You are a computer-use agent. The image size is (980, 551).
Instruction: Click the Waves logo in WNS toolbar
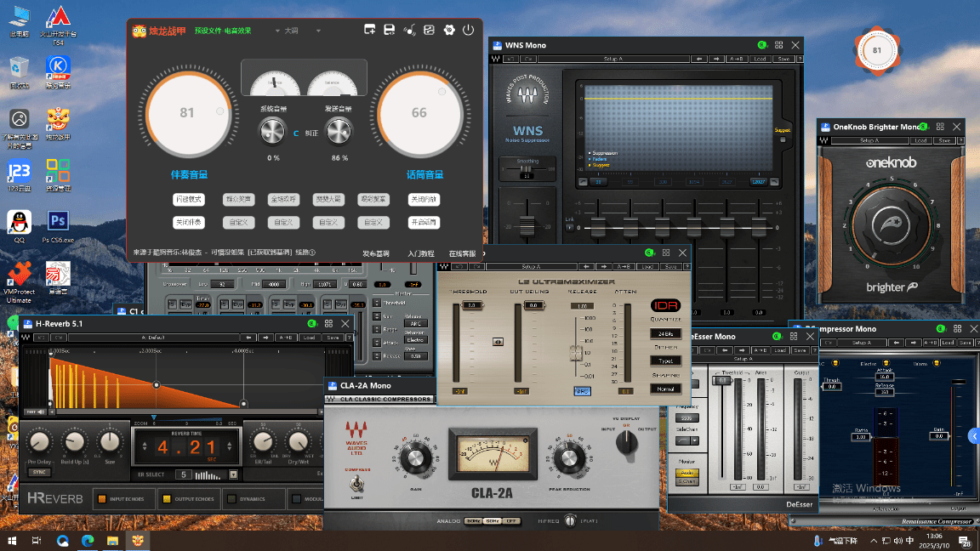tap(496, 59)
